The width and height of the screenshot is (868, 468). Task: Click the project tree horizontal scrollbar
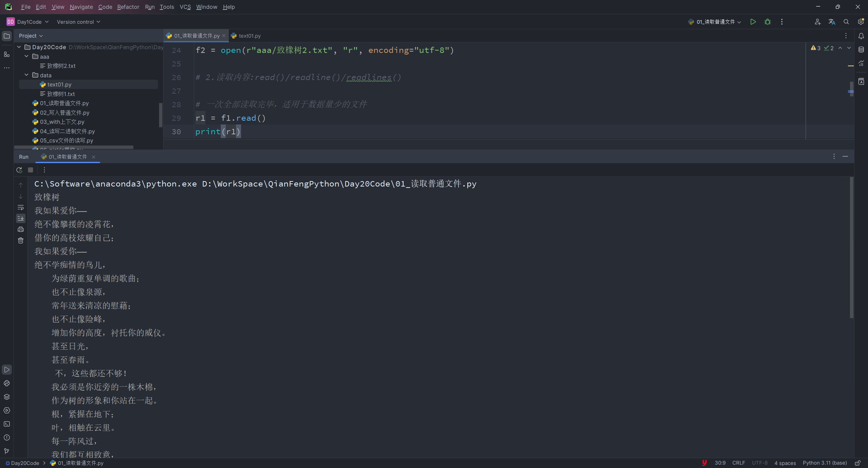click(x=74, y=147)
